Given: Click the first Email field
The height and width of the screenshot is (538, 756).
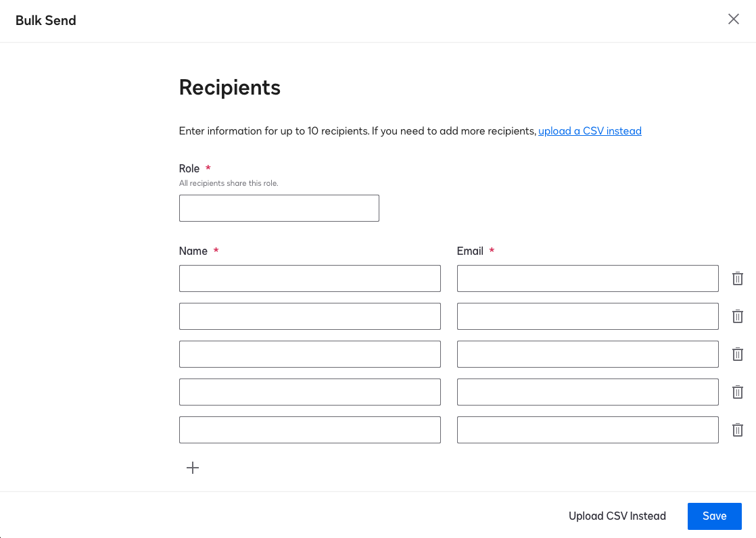Looking at the screenshot, I should click(x=588, y=278).
